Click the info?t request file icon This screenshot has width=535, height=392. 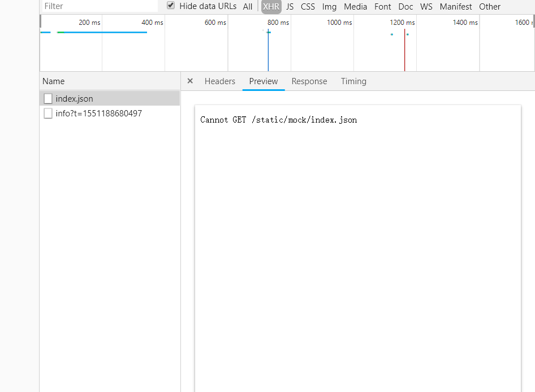point(48,113)
